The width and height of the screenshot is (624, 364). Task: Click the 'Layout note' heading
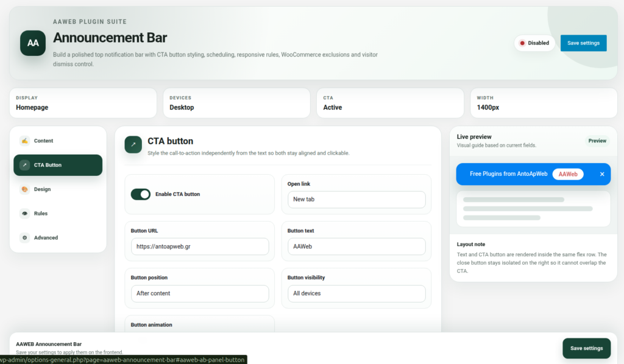471,244
